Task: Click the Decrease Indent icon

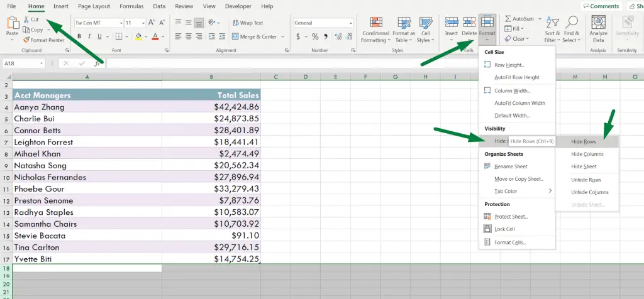Action: click(211, 36)
